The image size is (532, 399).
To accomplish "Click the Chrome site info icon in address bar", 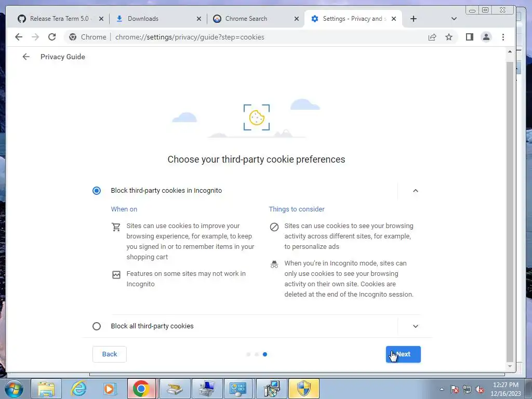I will pos(73,37).
